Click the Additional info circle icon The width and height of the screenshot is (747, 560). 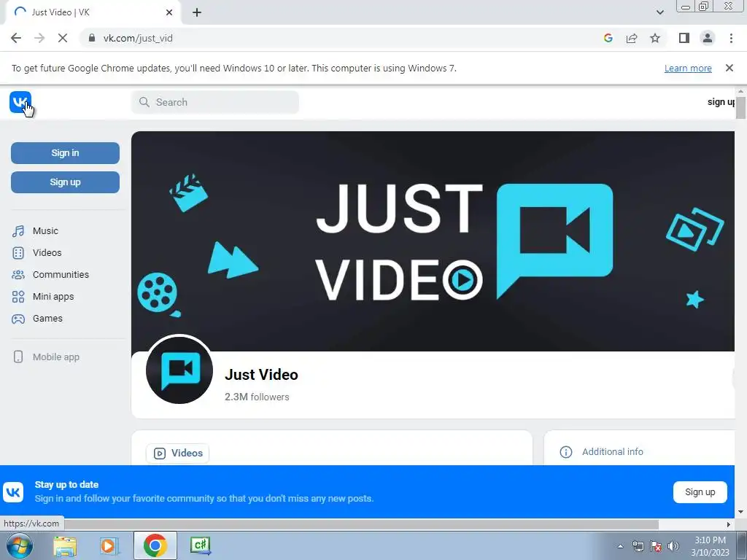tap(566, 452)
